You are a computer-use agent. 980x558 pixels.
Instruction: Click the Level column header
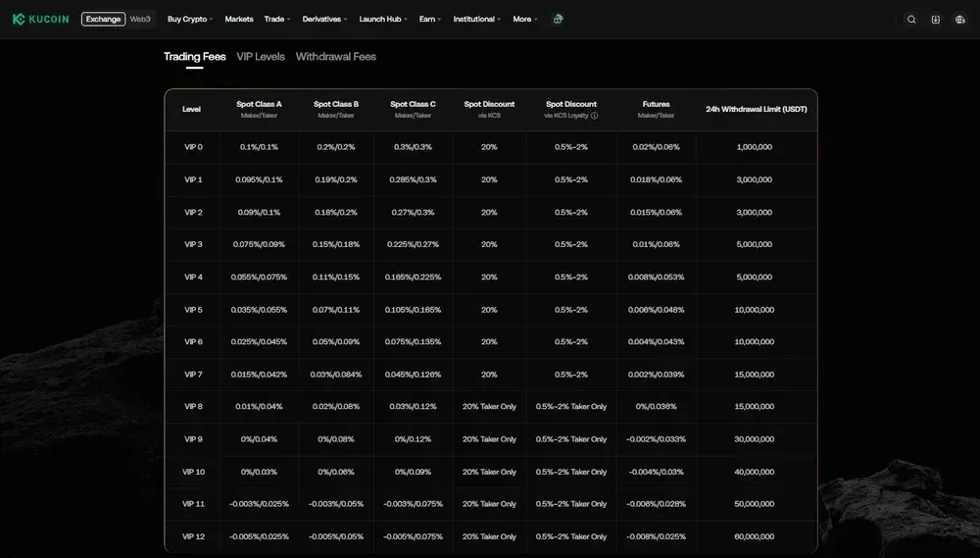pos(191,110)
